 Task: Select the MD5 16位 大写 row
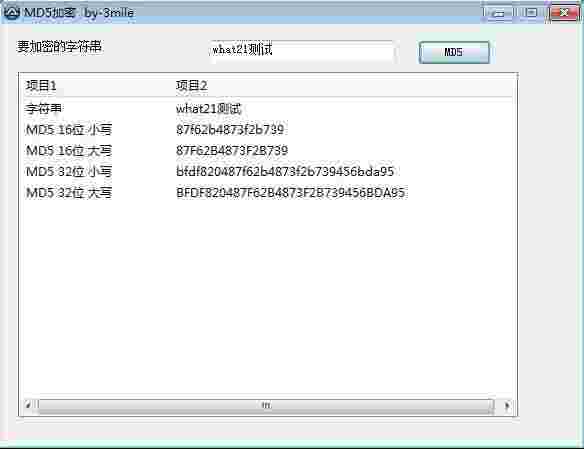point(267,150)
